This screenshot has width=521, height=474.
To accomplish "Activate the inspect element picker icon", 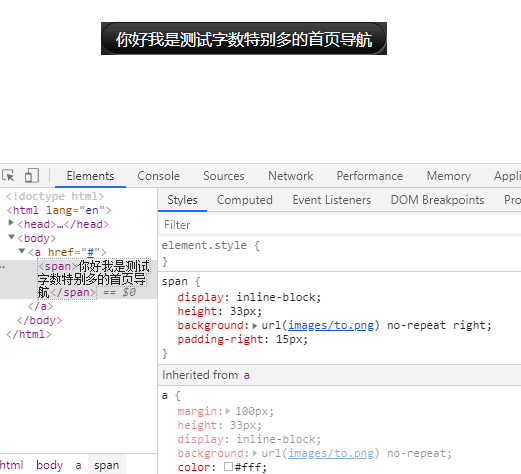I will click(x=8, y=175).
